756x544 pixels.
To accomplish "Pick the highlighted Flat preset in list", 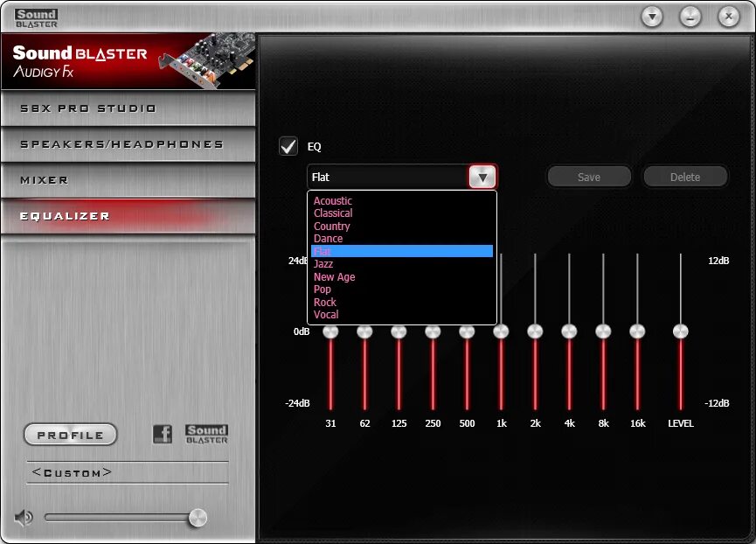I will (x=402, y=251).
